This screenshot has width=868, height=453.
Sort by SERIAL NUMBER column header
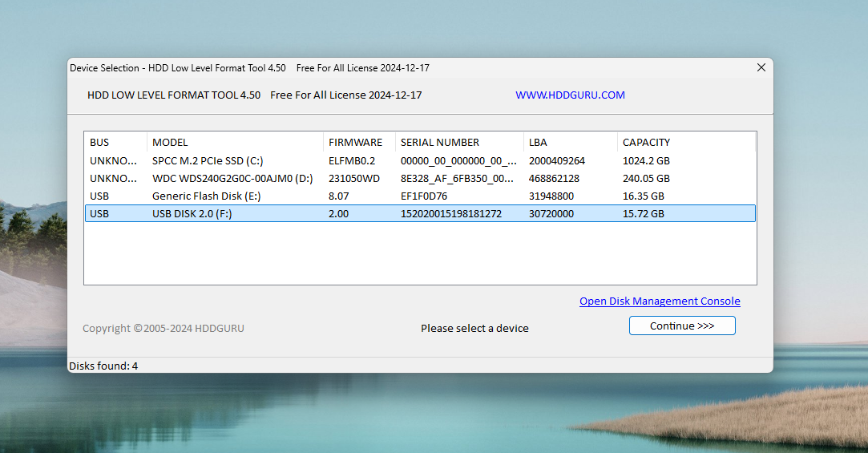(459, 143)
